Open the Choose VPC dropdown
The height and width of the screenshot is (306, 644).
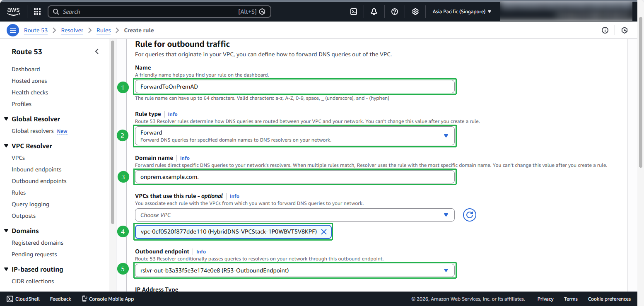tap(294, 215)
